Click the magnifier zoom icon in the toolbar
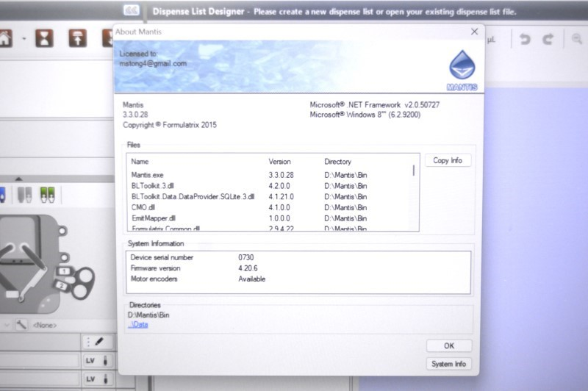The image size is (588, 391). tap(577, 39)
